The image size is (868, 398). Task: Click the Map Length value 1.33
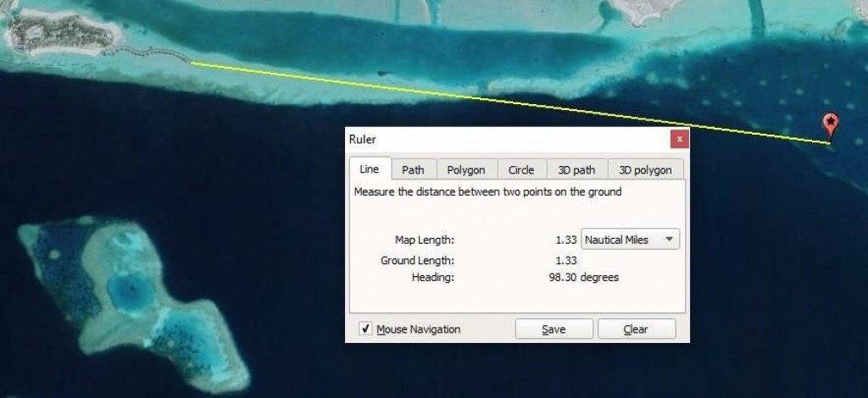coord(566,240)
